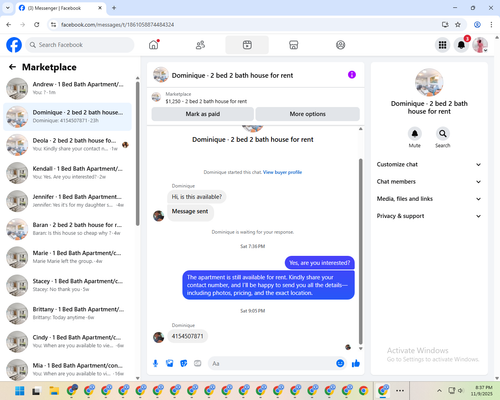The image size is (500, 400).
Task: Open the Facebook menu grid icon
Action: coord(442,45)
